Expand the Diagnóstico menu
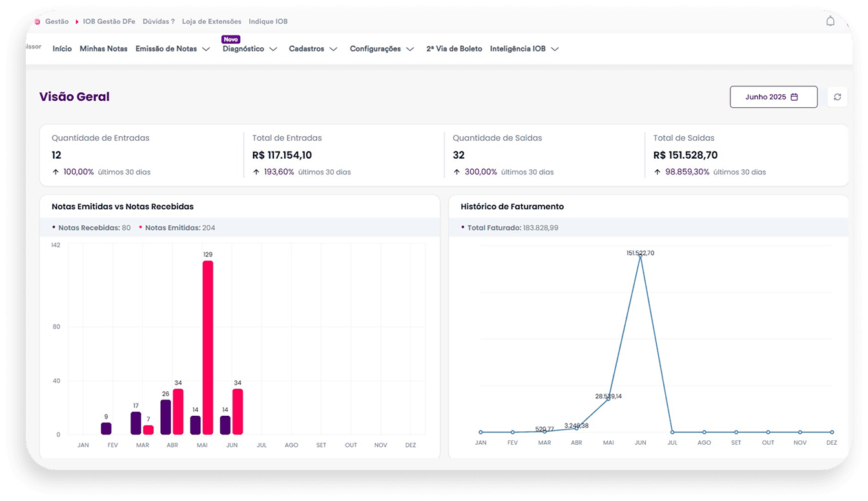 250,48
